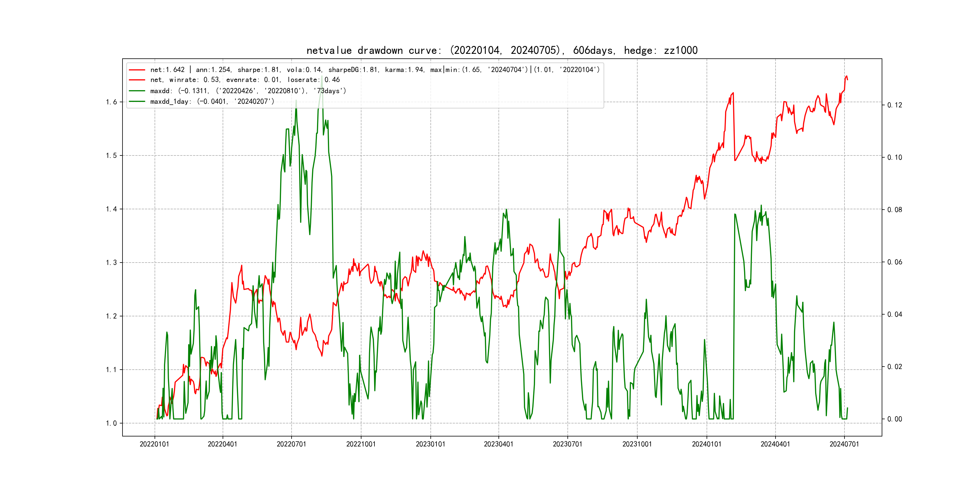The image size is (980, 490).
Task: Click the 0.12 right y-axis label
Action: [894, 105]
